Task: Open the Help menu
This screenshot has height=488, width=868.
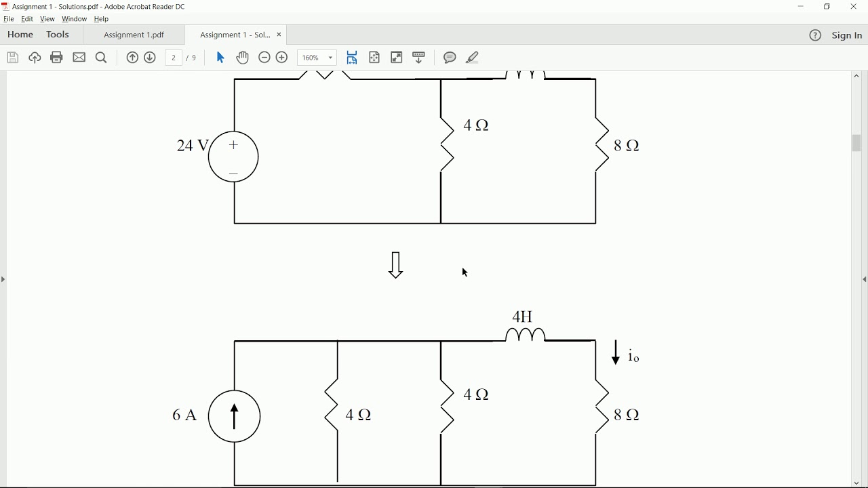Action: (101, 19)
